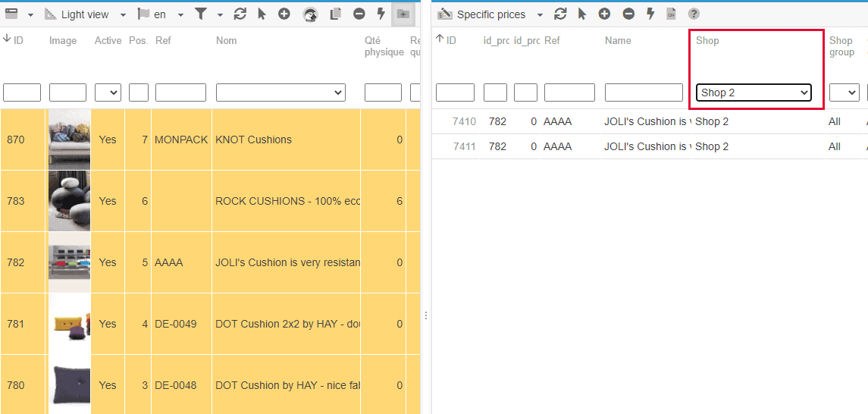Click the duplicate product copy icon
This screenshot has height=414, width=868.
[x=336, y=14]
